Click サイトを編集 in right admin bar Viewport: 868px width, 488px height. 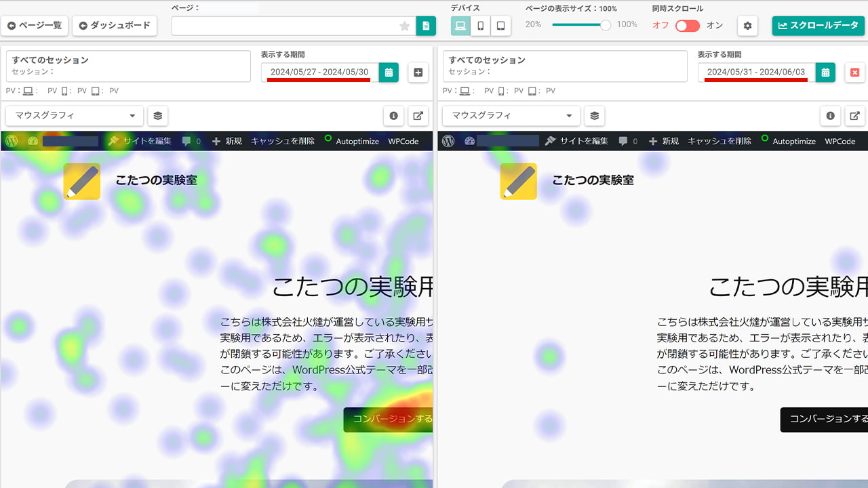pyautogui.click(x=577, y=141)
